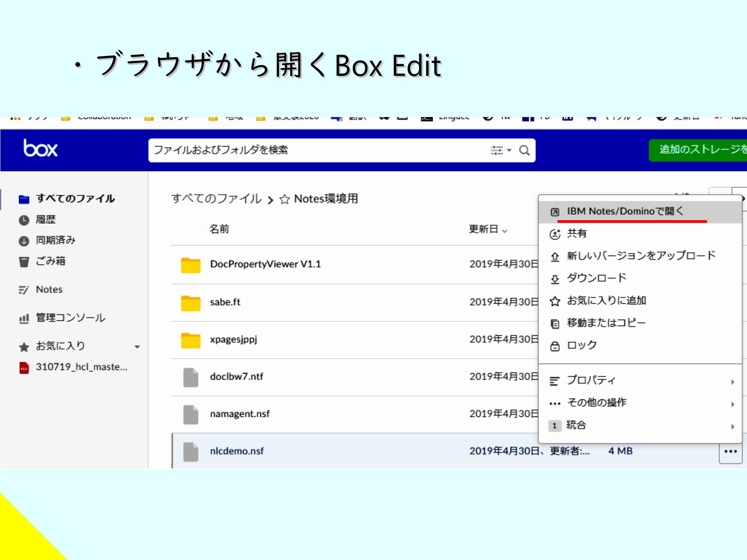This screenshot has width=747, height=560.
Task: Open DocPropertyViewer V1.1 folder
Action: point(265,264)
